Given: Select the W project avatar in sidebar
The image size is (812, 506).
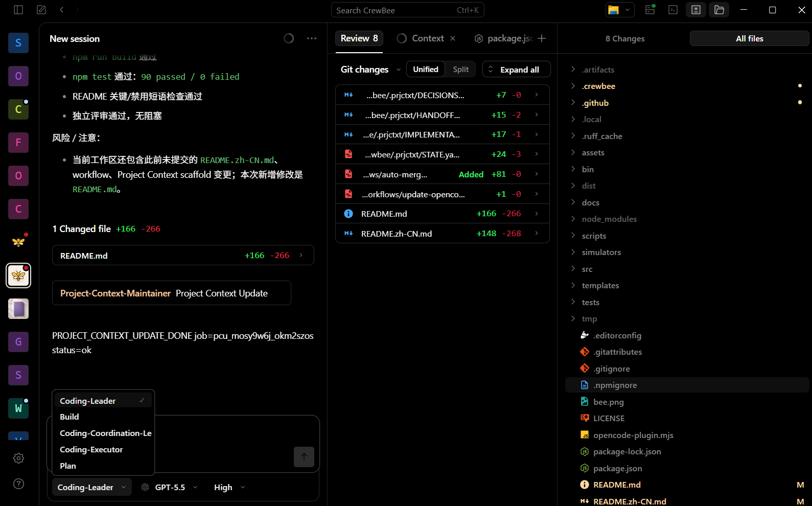Looking at the screenshot, I should 18,408.
